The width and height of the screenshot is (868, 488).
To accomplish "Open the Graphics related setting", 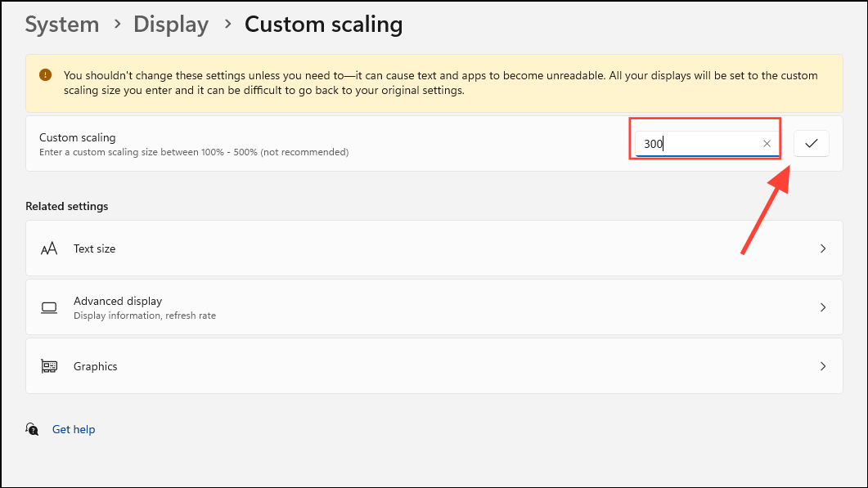I will [434, 366].
